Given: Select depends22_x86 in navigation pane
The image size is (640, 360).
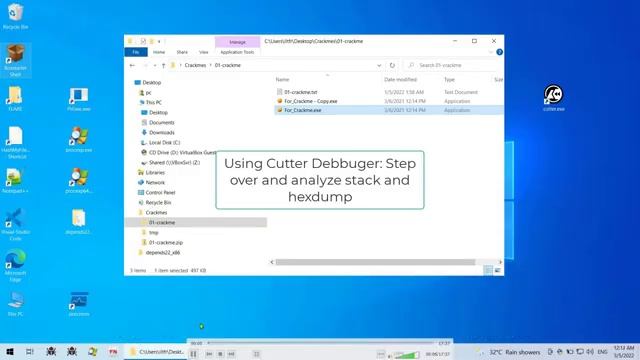Looking at the screenshot, I should pyautogui.click(x=162, y=253).
